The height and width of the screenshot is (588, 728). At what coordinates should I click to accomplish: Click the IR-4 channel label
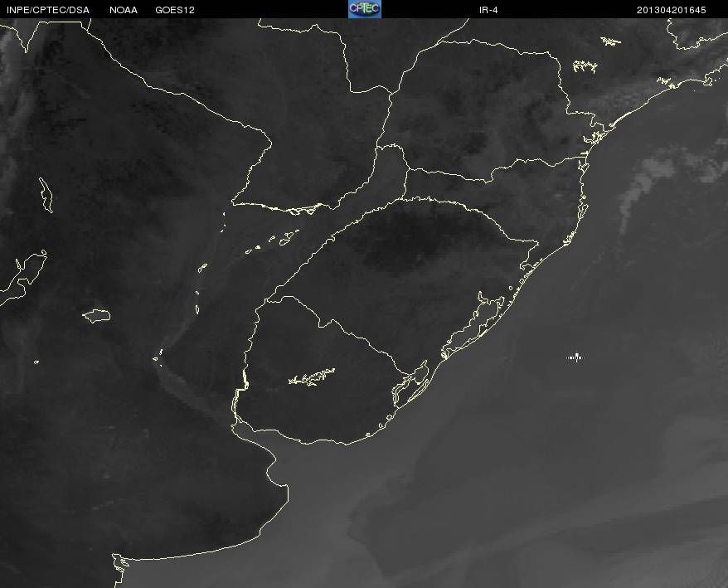(488, 10)
